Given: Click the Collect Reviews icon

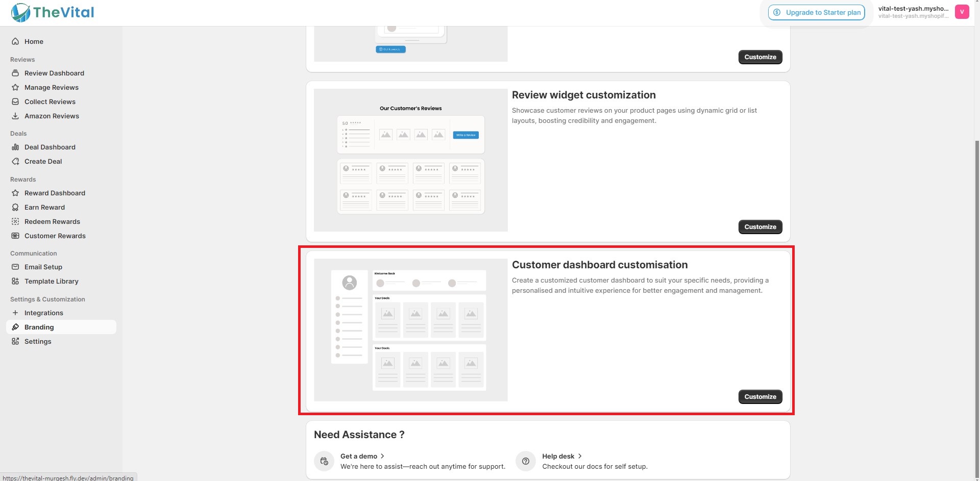Looking at the screenshot, I should [15, 102].
